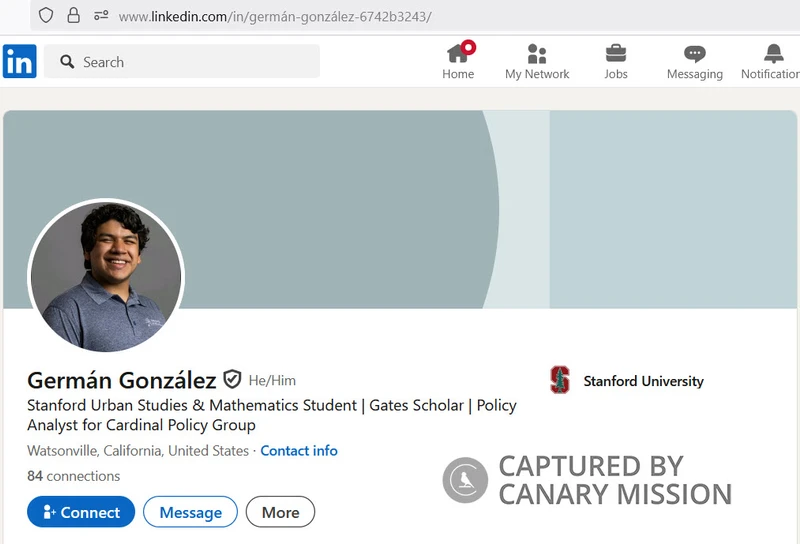Open My Network in the nav bar
800x544 pixels.
click(x=537, y=61)
